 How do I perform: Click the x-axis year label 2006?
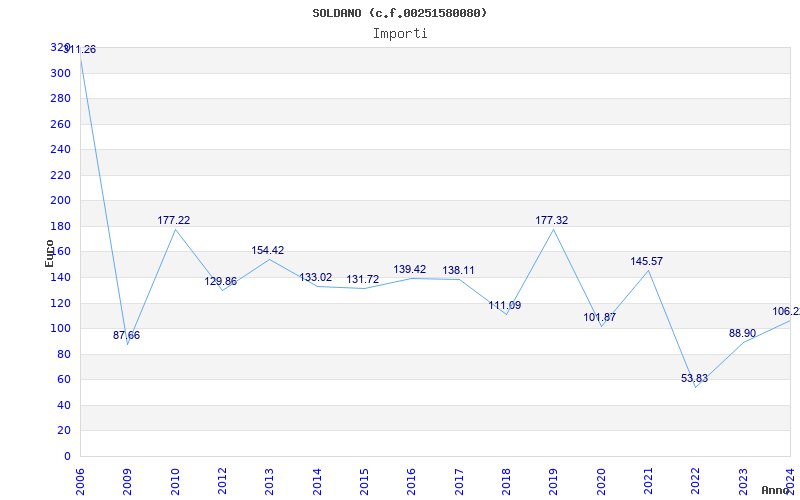pyautogui.click(x=80, y=482)
